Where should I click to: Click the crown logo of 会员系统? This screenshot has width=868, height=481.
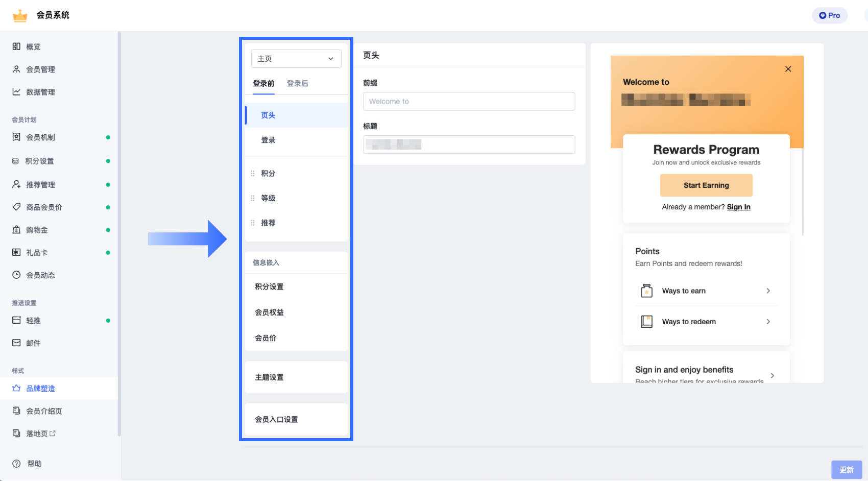coord(20,16)
